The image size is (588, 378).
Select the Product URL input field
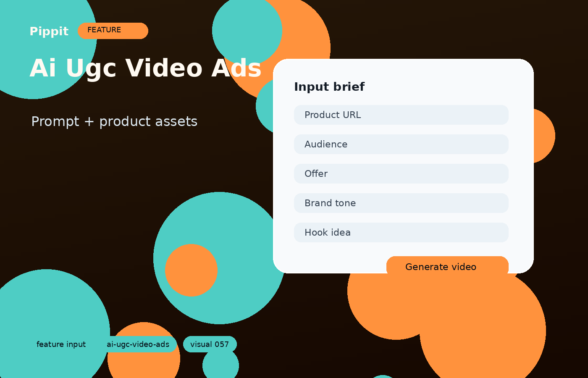[401, 115]
